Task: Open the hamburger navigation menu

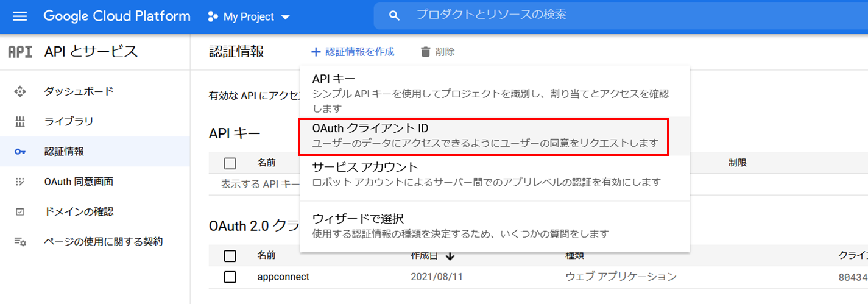Action: point(20,16)
